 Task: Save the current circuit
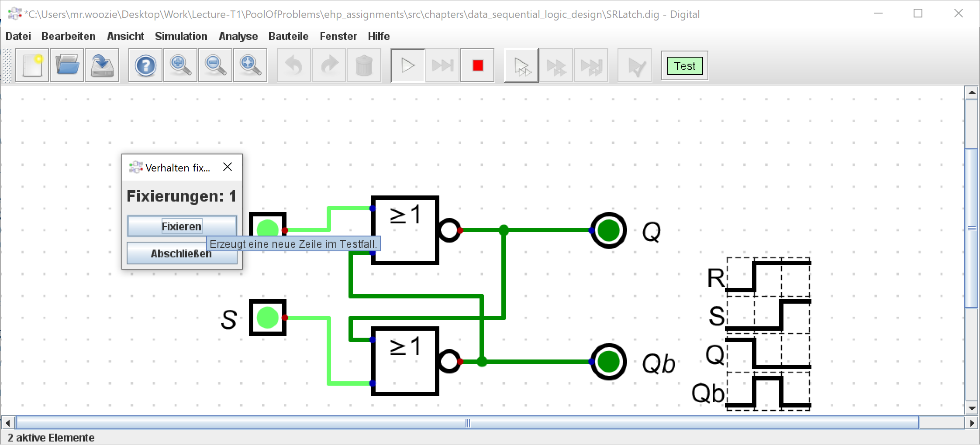(x=102, y=65)
